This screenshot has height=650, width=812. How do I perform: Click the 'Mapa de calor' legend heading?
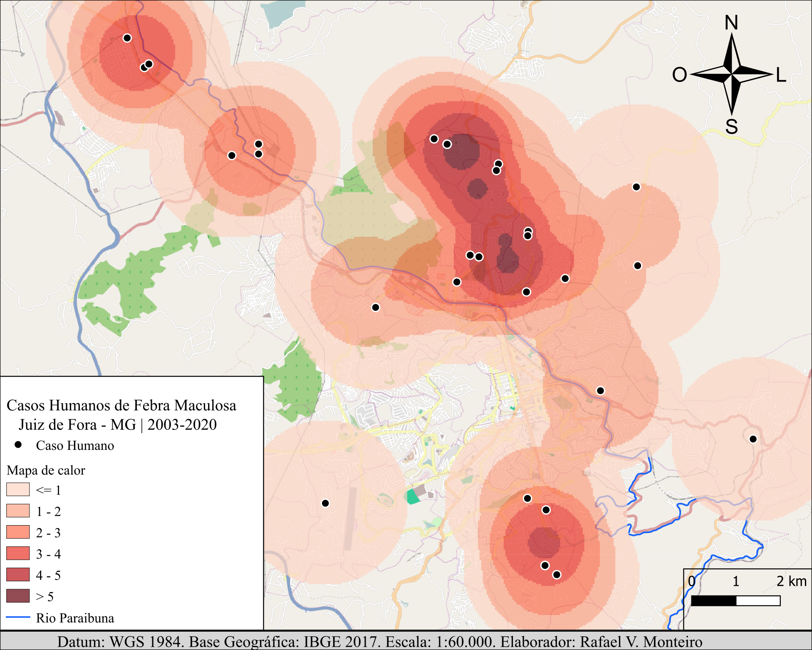[46, 470]
